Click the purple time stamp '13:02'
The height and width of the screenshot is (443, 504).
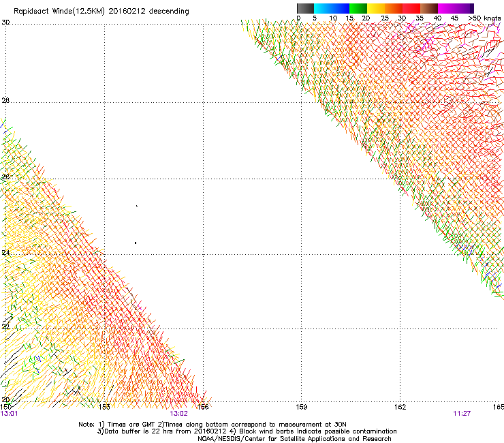178,414
